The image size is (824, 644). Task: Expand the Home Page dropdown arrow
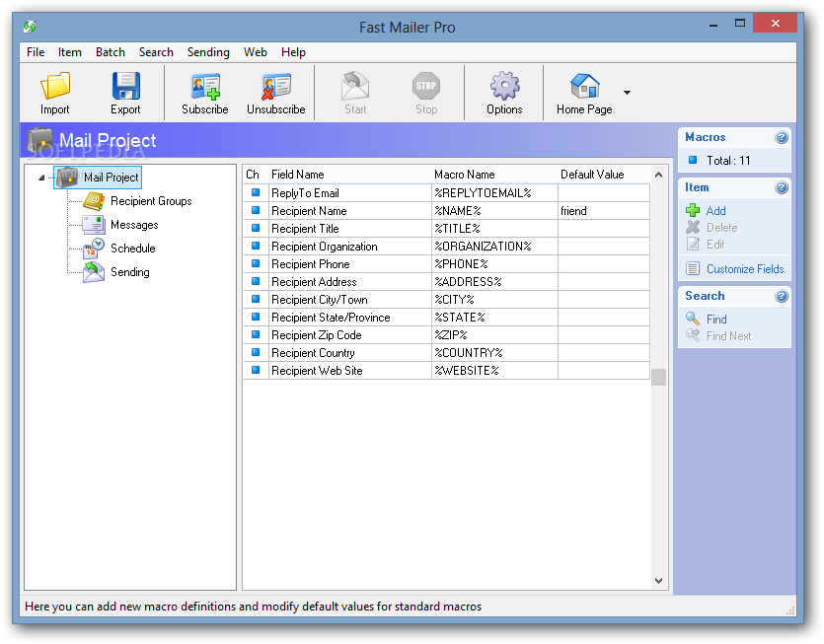[x=627, y=93]
